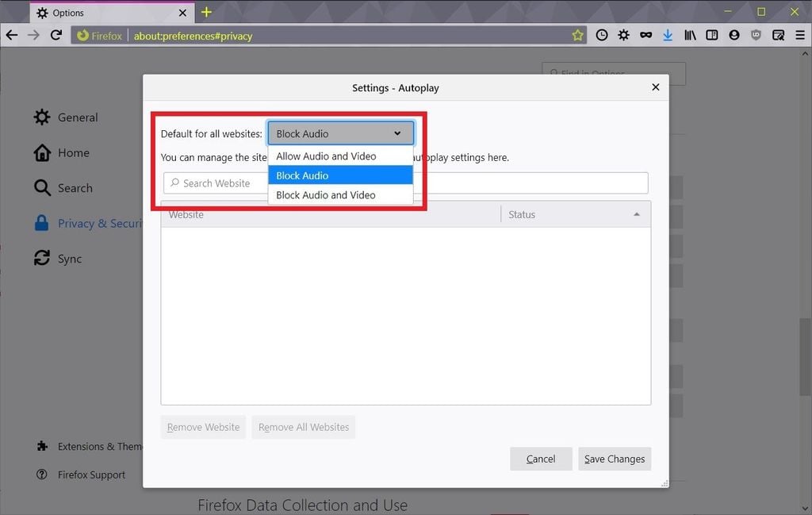
Task: Bookmark this page with the star icon
Action: click(577, 35)
